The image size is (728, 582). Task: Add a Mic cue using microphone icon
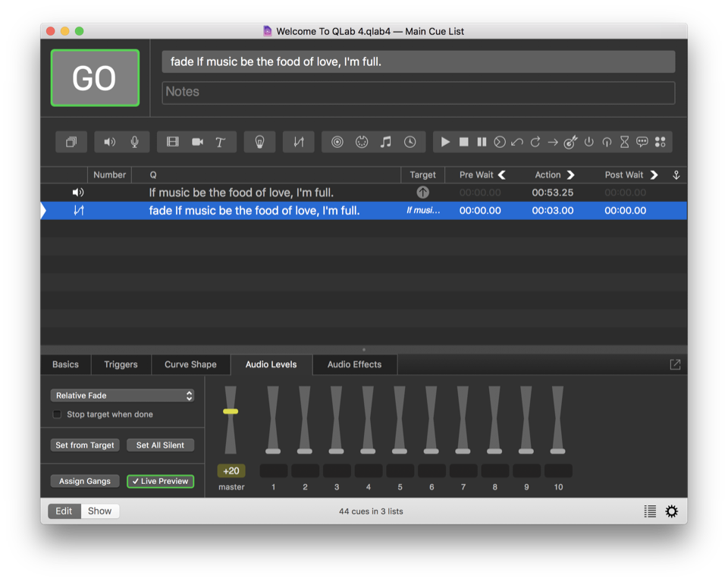(x=134, y=142)
